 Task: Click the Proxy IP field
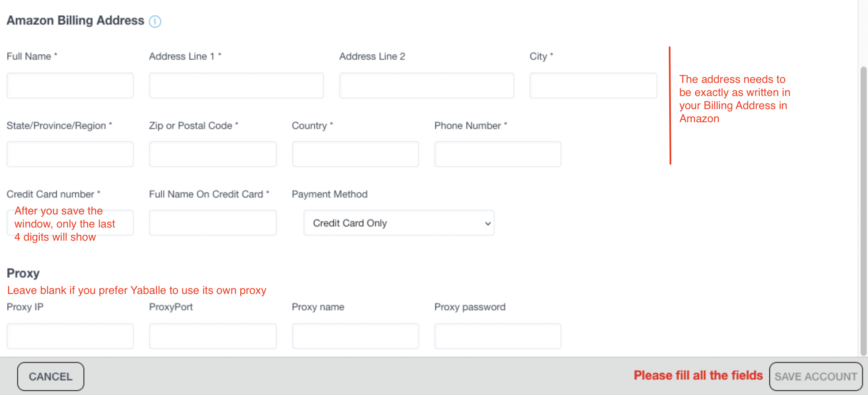pos(70,336)
